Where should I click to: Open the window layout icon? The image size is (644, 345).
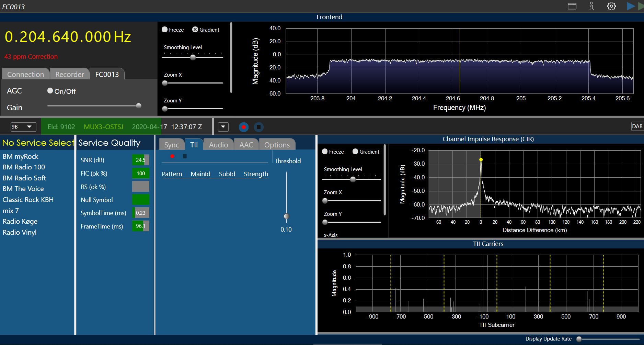click(572, 6)
